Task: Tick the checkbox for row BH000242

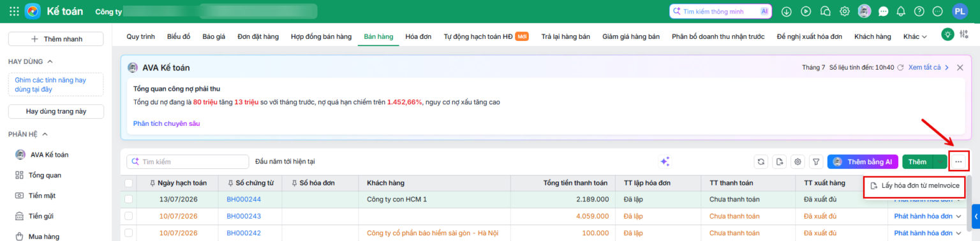Action: 129,233
